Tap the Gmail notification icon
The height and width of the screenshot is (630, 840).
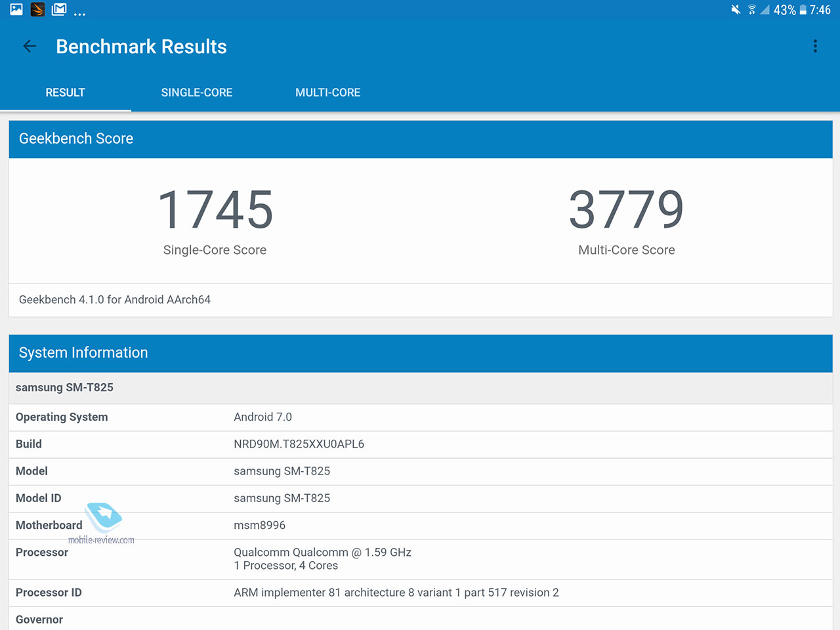click(59, 9)
